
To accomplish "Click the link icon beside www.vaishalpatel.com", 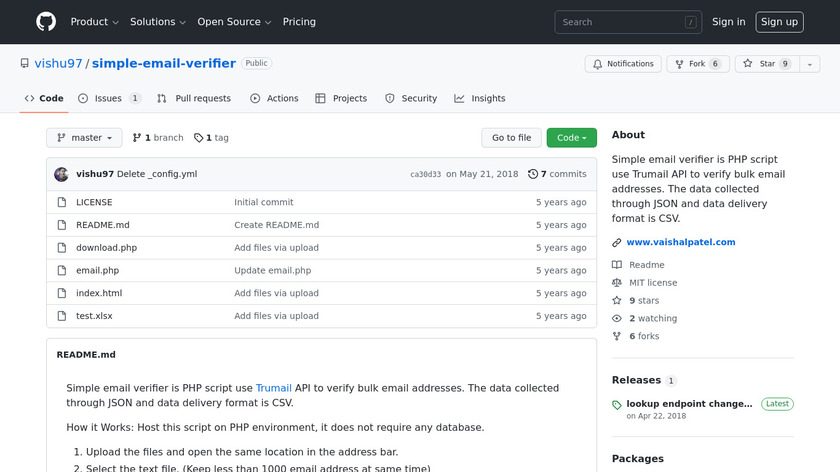I will coord(617,243).
